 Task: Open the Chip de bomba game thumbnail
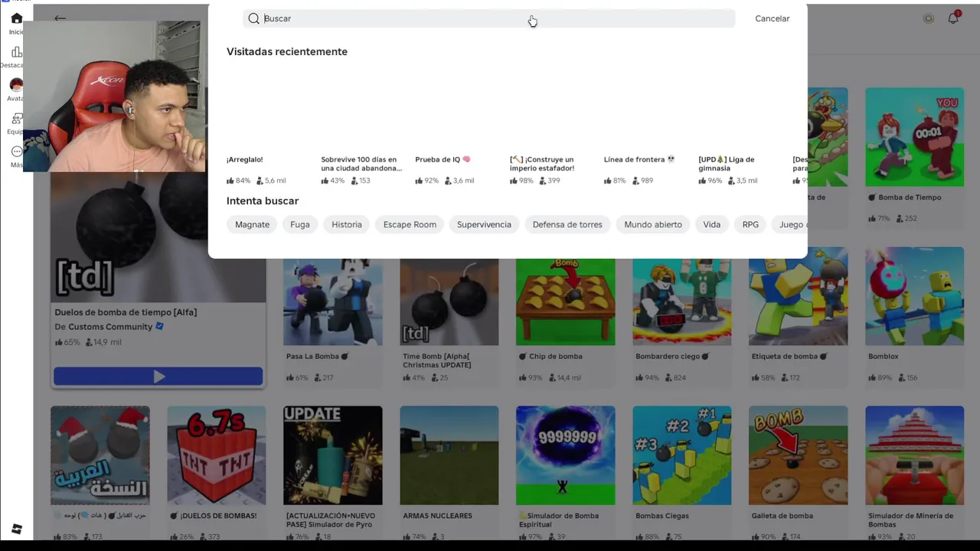[565, 302]
